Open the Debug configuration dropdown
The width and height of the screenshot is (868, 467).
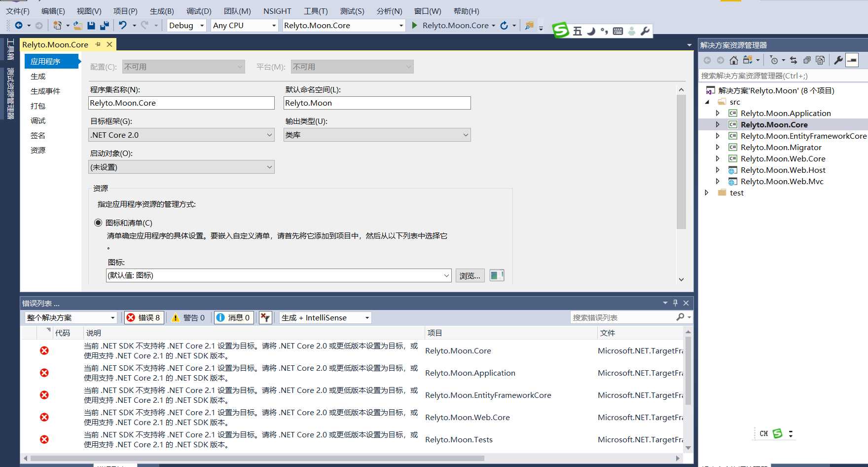tap(186, 25)
